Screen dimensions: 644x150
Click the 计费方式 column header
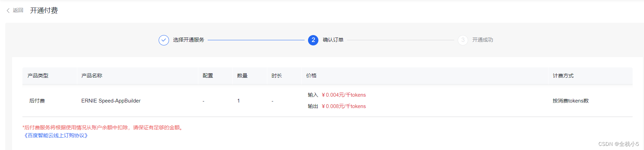pyautogui.click(x=563, y=76)
